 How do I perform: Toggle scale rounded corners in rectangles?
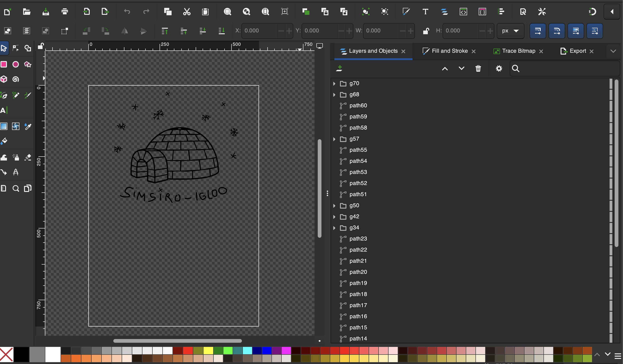[x=557, y=31]
